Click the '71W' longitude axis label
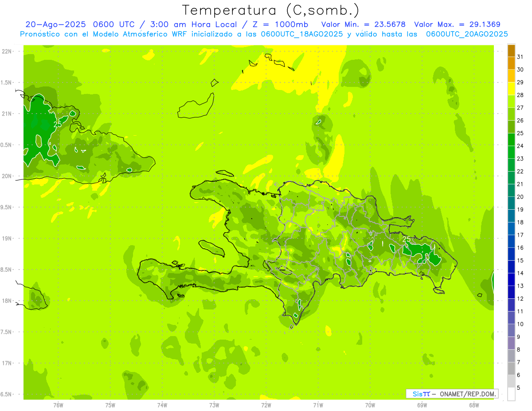Image resolution: width=532 pixels, height=411 pixels. 318,405
